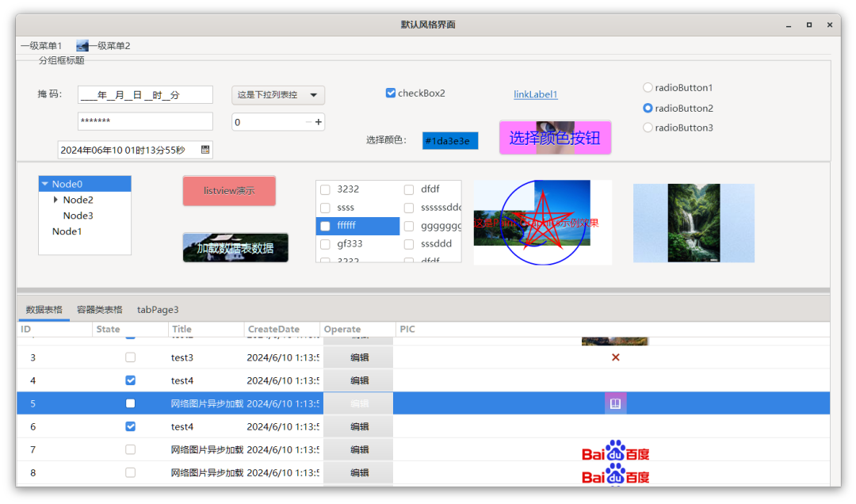Collapse Node0 in the tree view
Image resolution: width=856 pixels, height=504 pixels.
coord(45,184)
